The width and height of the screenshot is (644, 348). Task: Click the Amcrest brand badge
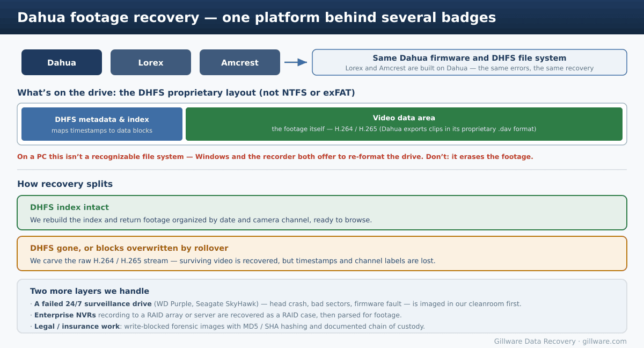click(240, 62)
